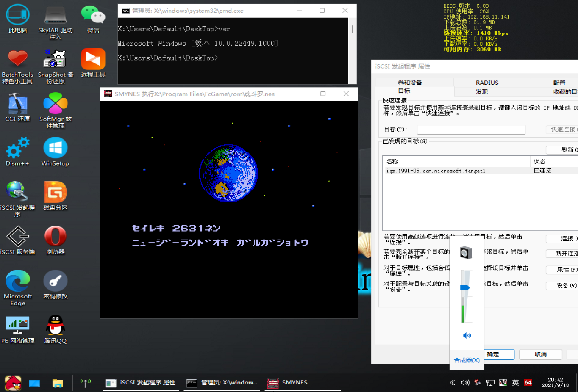578x392 pixels.
Task: Open the 微信 WeChat desktop icon
Action: (x=93, y=19)
